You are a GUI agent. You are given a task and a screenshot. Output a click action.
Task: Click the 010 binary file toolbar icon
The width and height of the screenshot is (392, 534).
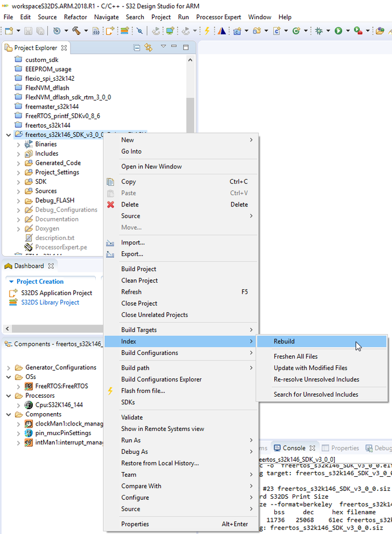(x=96, y=31)
